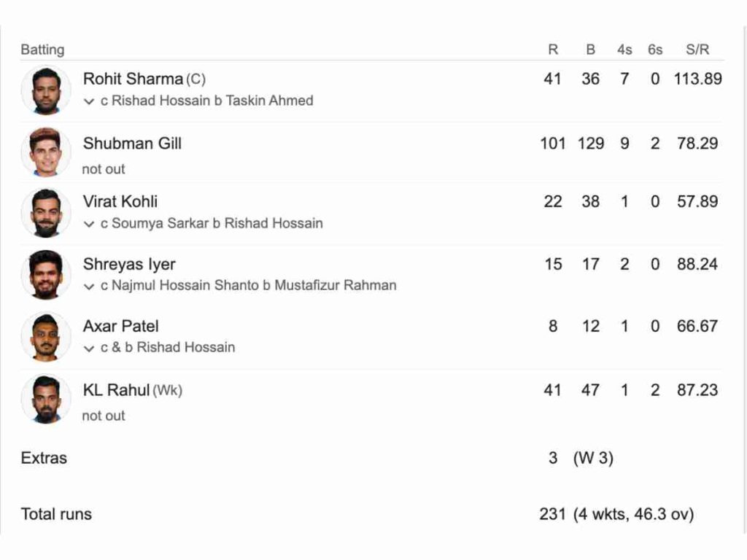747x560 pixels.
Task: Click Rohit Sharma's player avatar
Action: point(46,90)
